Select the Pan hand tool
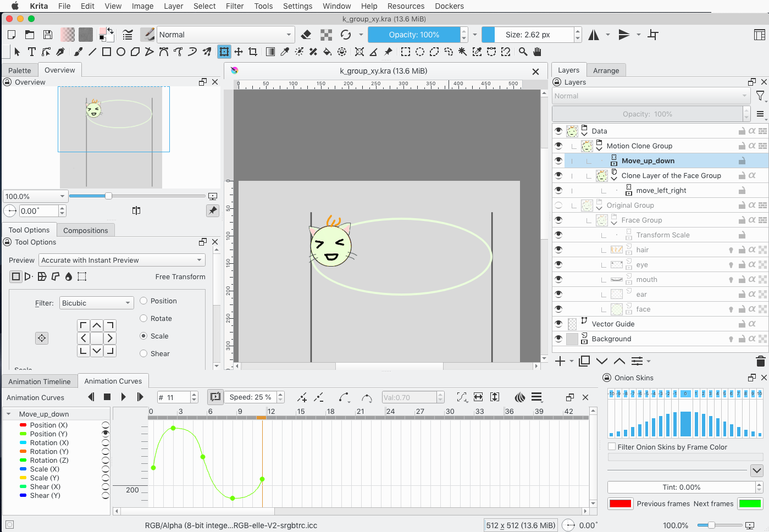Image resolution: width=769 pixels, height=532 pixels. [x=537, y=52]
